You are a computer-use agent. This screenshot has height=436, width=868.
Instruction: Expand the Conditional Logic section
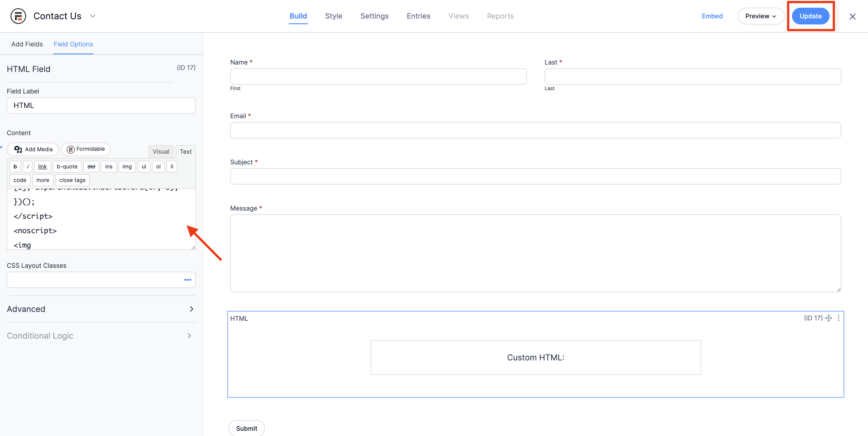(x=101, y=336)
